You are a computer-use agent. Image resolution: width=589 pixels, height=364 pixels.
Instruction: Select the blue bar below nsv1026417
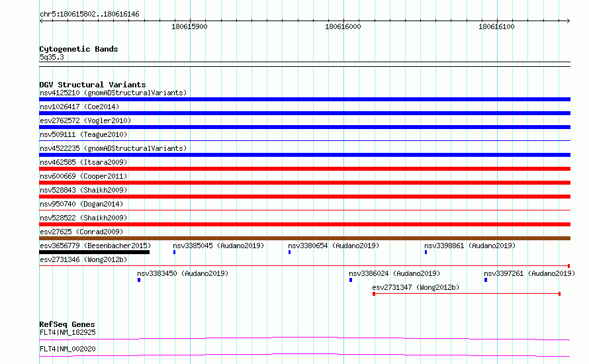(304, 113)
